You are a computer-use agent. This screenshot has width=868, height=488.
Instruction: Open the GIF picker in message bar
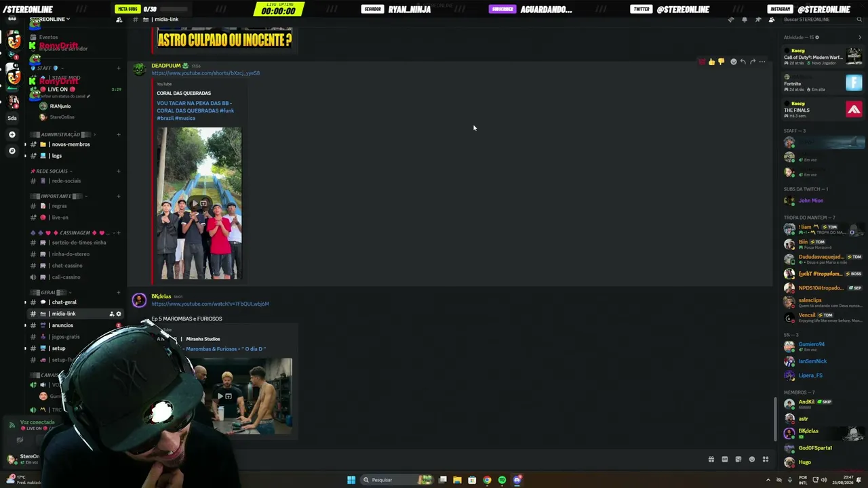coord(725,460)
